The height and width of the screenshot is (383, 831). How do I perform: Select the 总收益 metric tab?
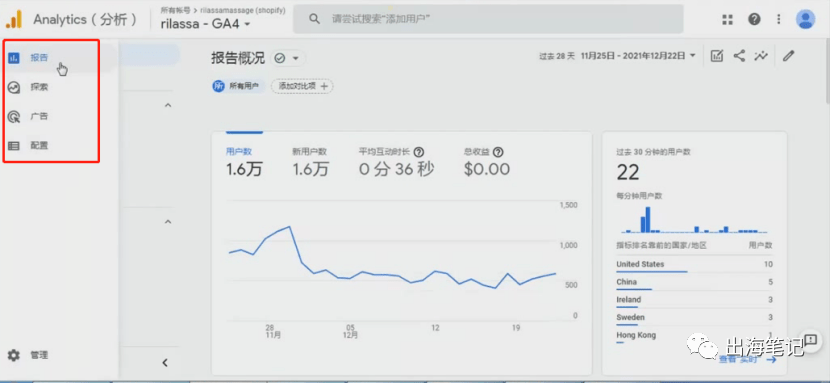tap(487, 162)
